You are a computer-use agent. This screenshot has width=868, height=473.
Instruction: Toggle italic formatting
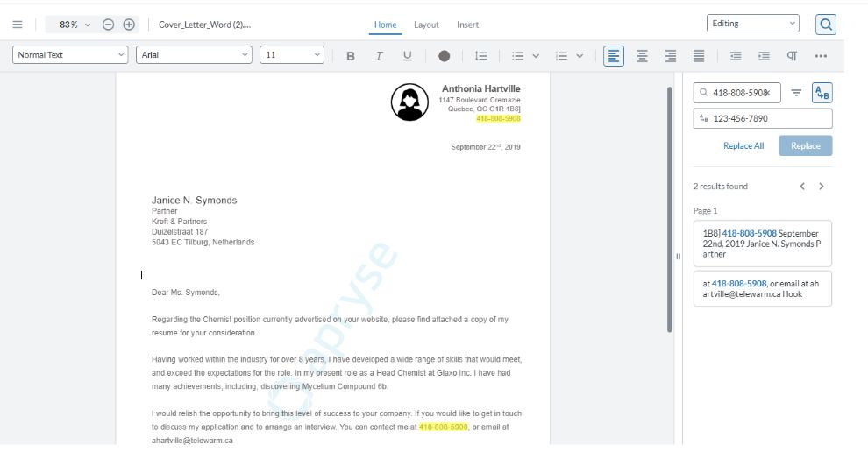[379, 56]
